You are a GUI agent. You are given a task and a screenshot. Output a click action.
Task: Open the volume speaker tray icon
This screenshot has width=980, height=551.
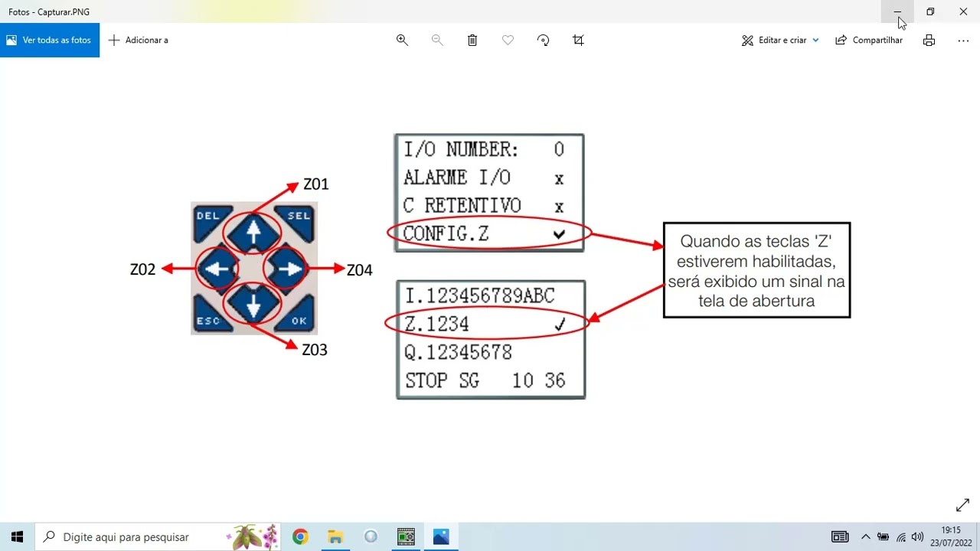click(917, 536)
